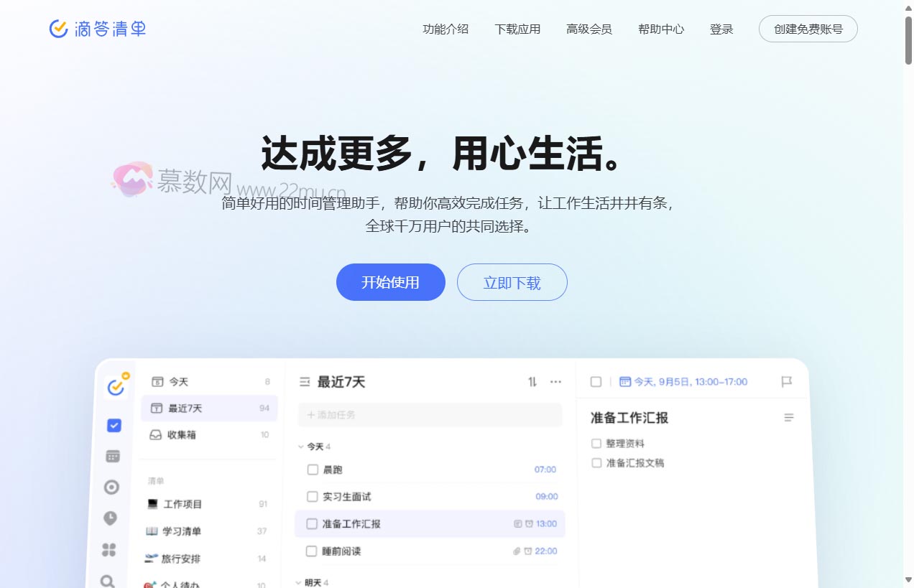Open the 功能介绍 navigation item
This screenshot has height=588, width=914.
click(446, 29)
